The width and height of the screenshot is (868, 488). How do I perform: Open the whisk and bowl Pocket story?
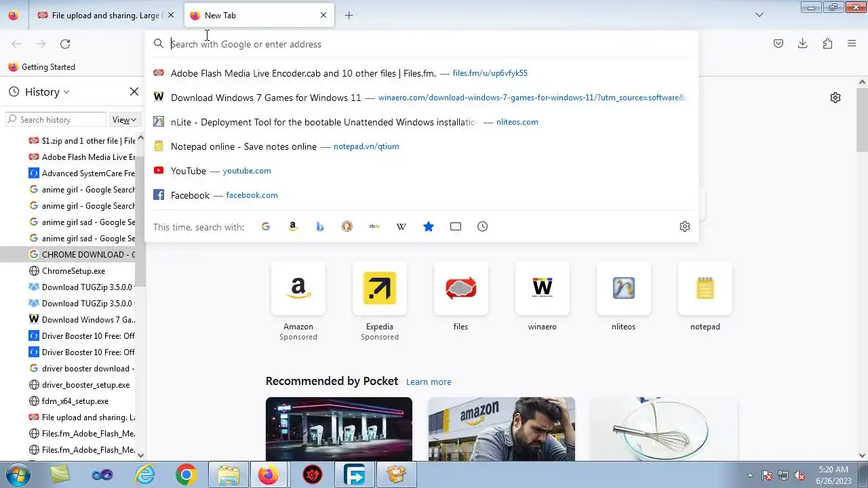tap(665, 429)
